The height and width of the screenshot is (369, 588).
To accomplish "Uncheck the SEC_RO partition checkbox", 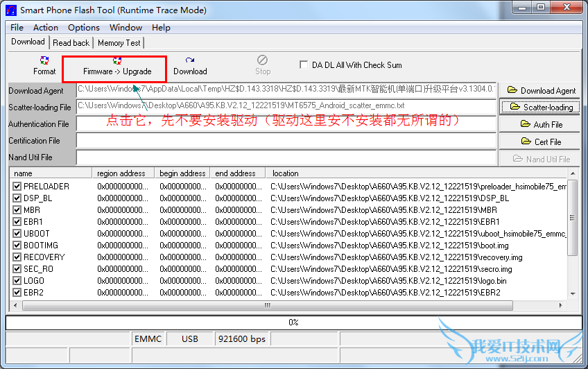I will click(17, 269).
